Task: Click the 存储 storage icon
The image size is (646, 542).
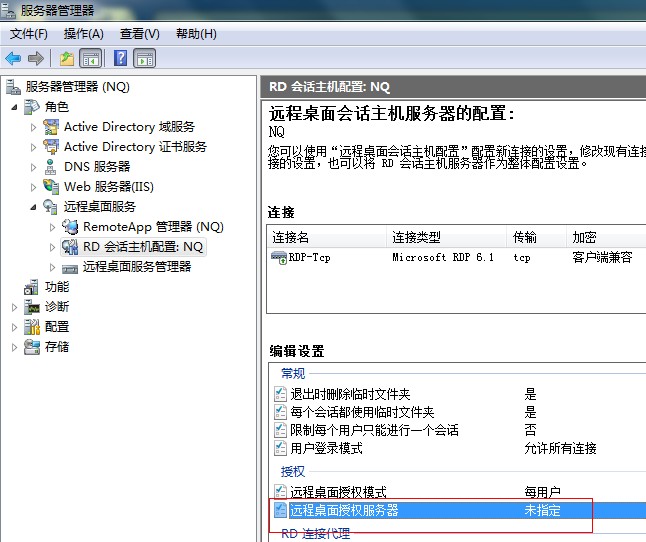Action: point(31,347)
